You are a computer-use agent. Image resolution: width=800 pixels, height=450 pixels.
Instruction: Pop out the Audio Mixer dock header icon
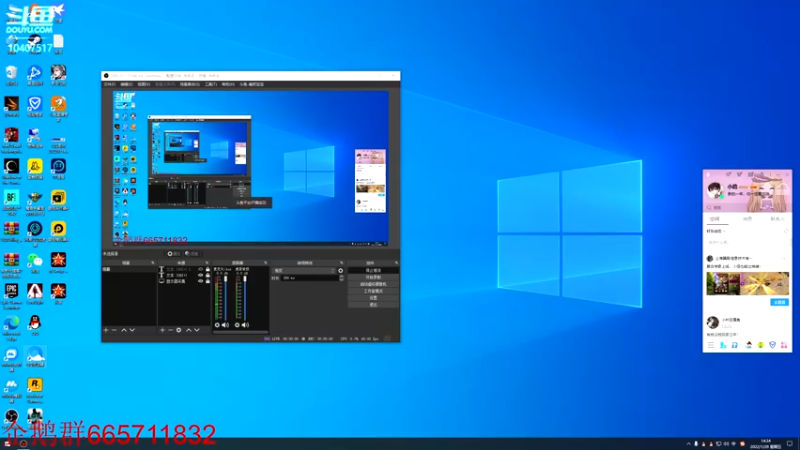265,263
